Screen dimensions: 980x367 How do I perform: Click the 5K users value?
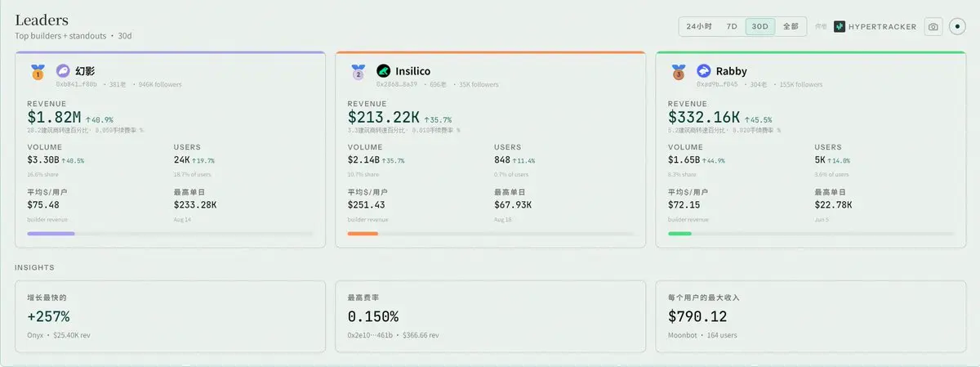point(821,160)
